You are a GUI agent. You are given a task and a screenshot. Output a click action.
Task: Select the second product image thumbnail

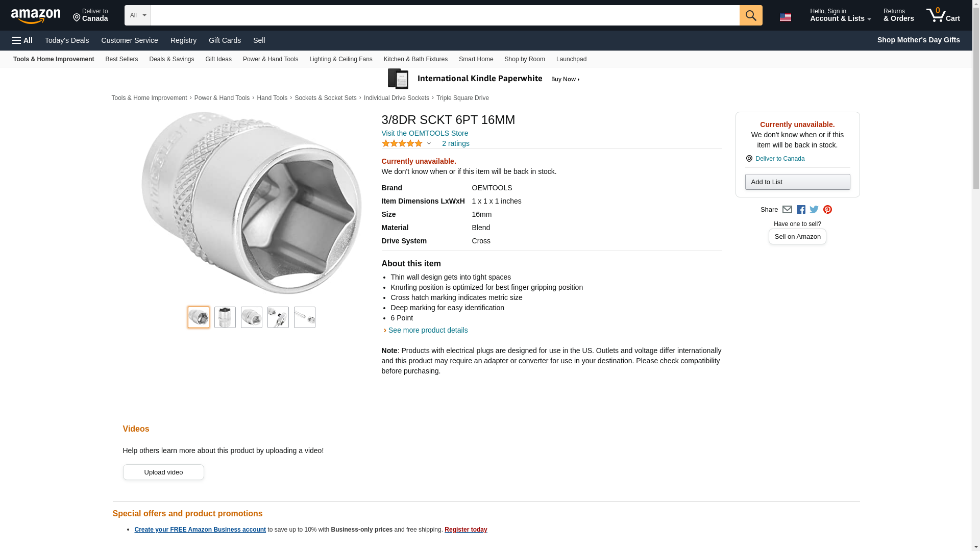coord(225,317)
